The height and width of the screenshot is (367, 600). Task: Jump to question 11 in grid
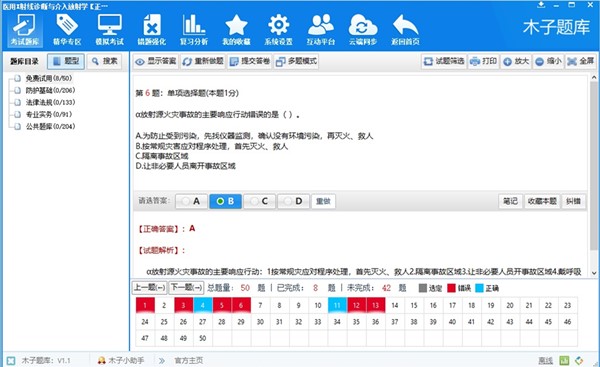click(x=337, y=305)
